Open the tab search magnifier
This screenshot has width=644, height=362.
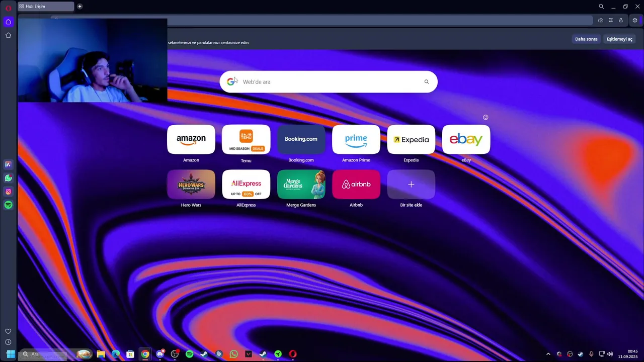(601, 7)
